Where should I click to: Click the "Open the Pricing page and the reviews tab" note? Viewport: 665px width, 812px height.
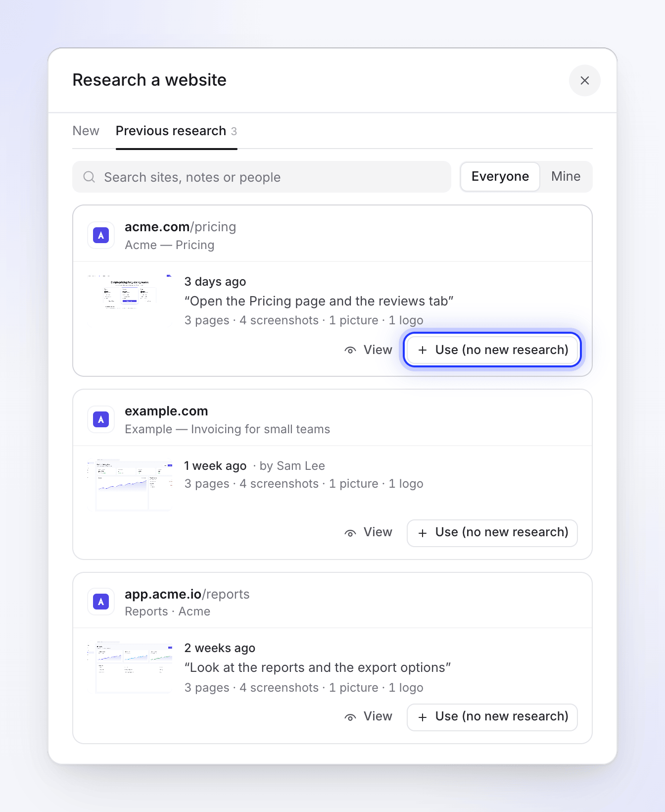[x=319, y=301]
